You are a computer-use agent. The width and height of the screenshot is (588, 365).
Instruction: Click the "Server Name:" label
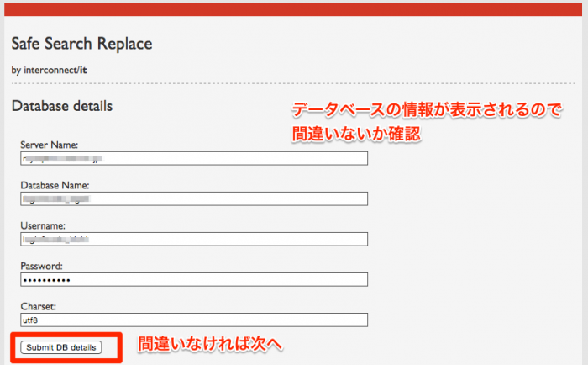coord(50,145)
